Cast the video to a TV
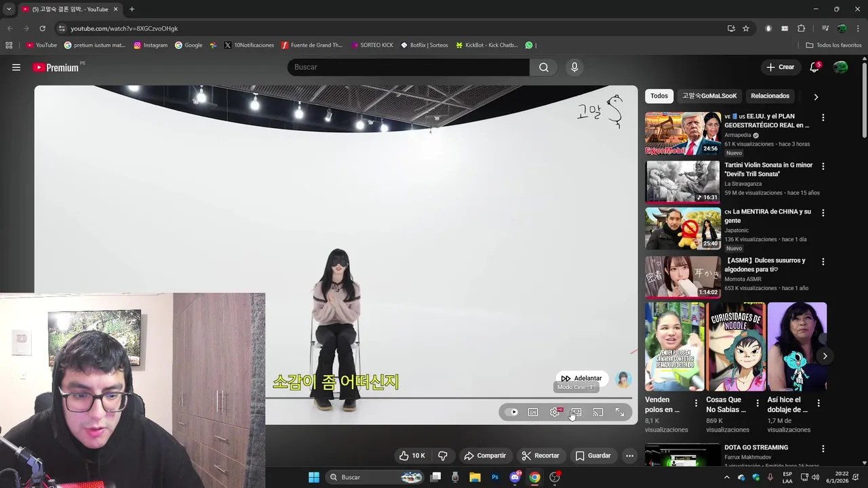Image resolution: width=868 pixels, height=488 pixels. coord(597,412)
